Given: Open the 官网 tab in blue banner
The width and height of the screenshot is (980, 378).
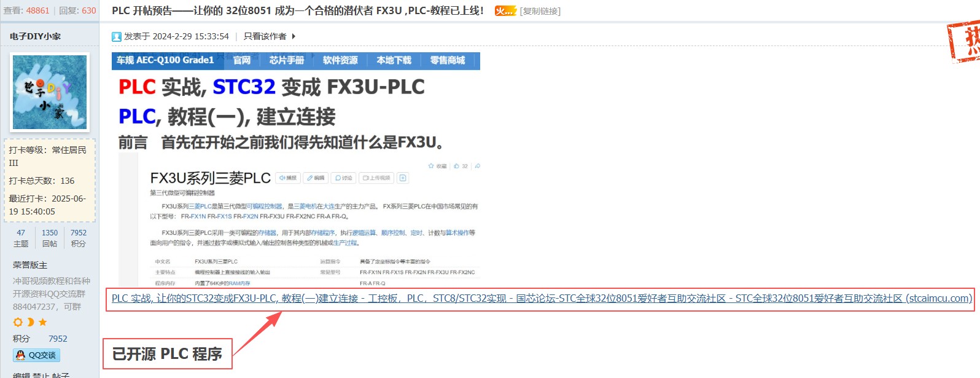Looking at the screenshot, I should (x=242, y=60).
